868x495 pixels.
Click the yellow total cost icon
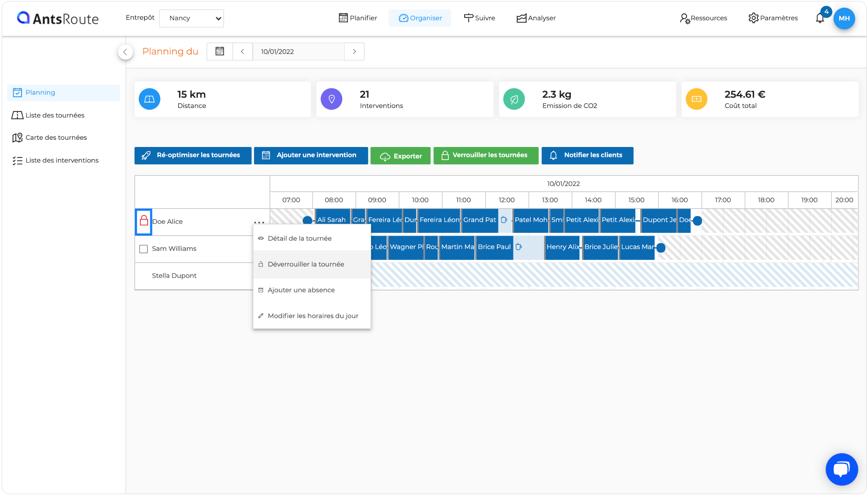(696, 99)
